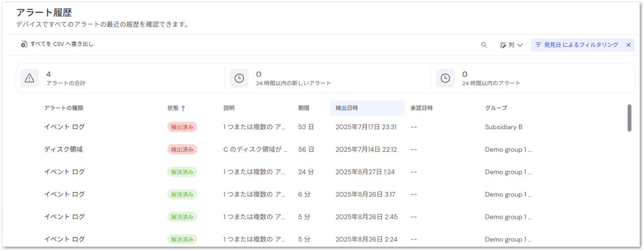Click the columns settings icon
644x251 pixels.
click(x=503, y=45)
